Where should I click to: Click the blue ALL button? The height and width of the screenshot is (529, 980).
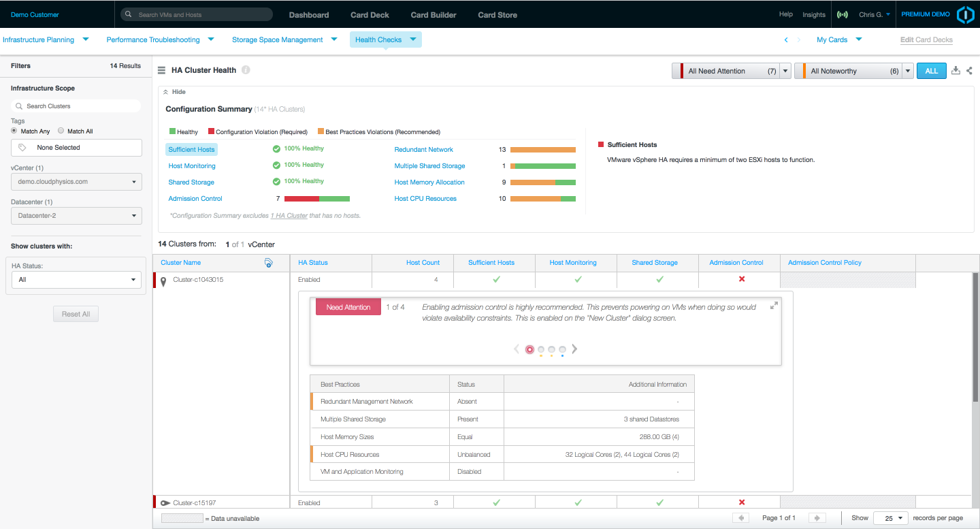(931, 71)
